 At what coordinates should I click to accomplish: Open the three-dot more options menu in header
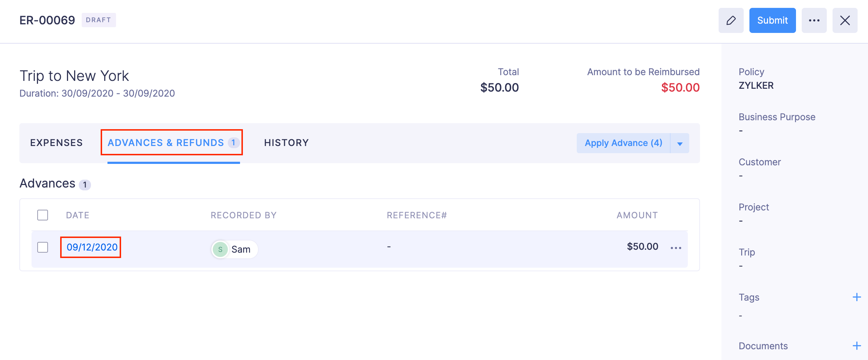click(814, 20)
